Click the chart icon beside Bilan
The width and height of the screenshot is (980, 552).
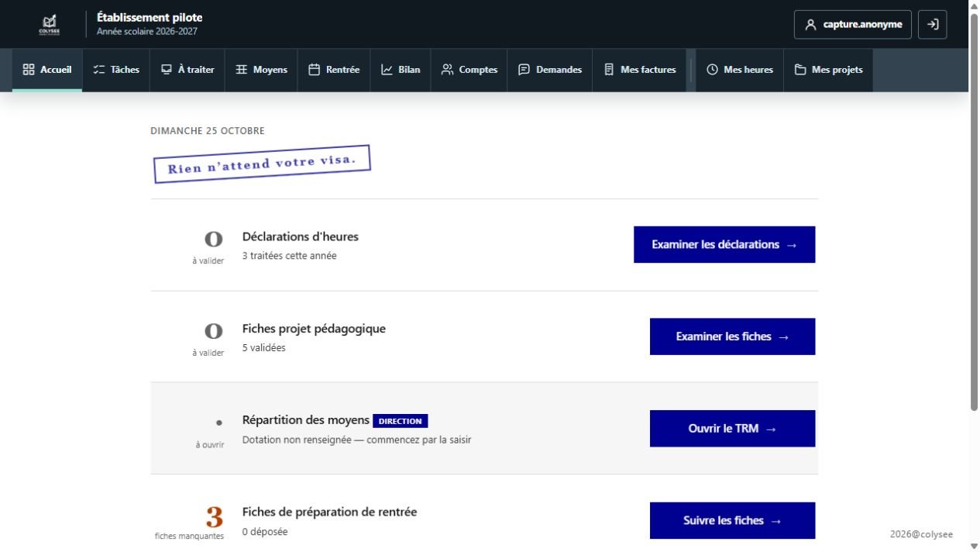[x=387, y=70]
